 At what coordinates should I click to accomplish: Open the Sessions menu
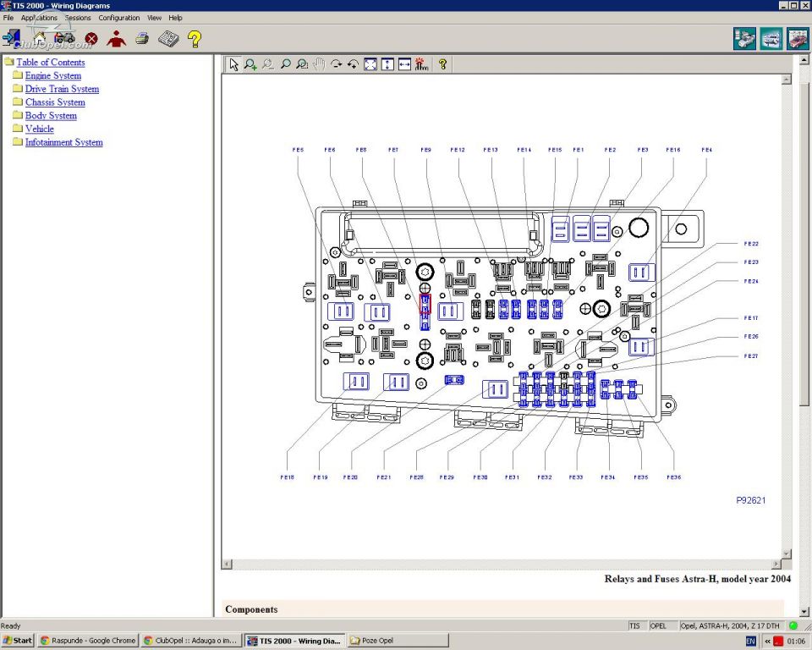click(78, 18)
